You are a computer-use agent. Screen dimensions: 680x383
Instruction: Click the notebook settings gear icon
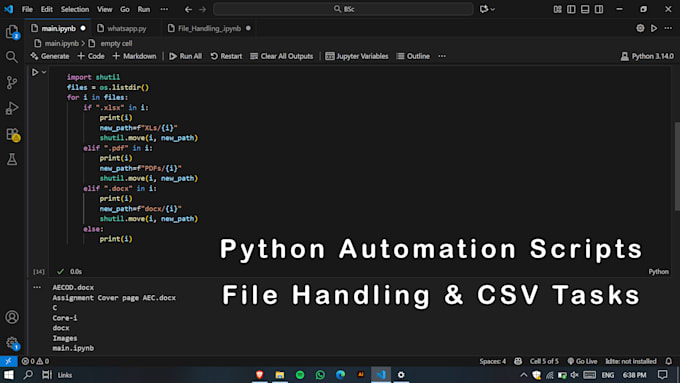[x=640, y=28]
